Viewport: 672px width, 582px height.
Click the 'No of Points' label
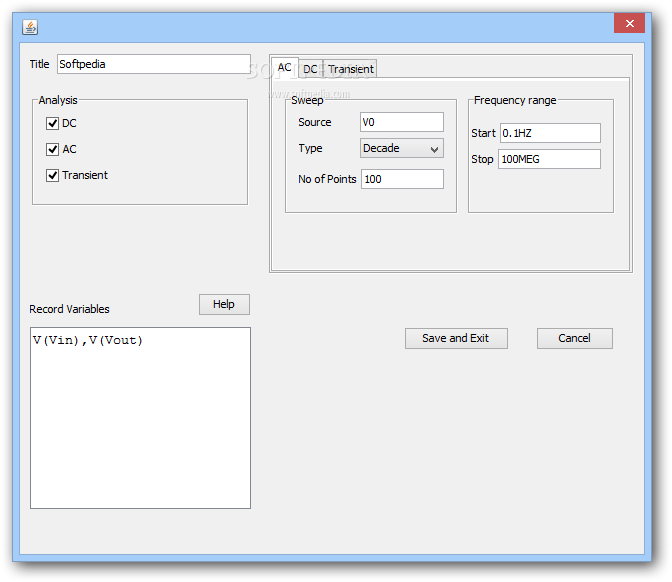(x=327, y=179)
